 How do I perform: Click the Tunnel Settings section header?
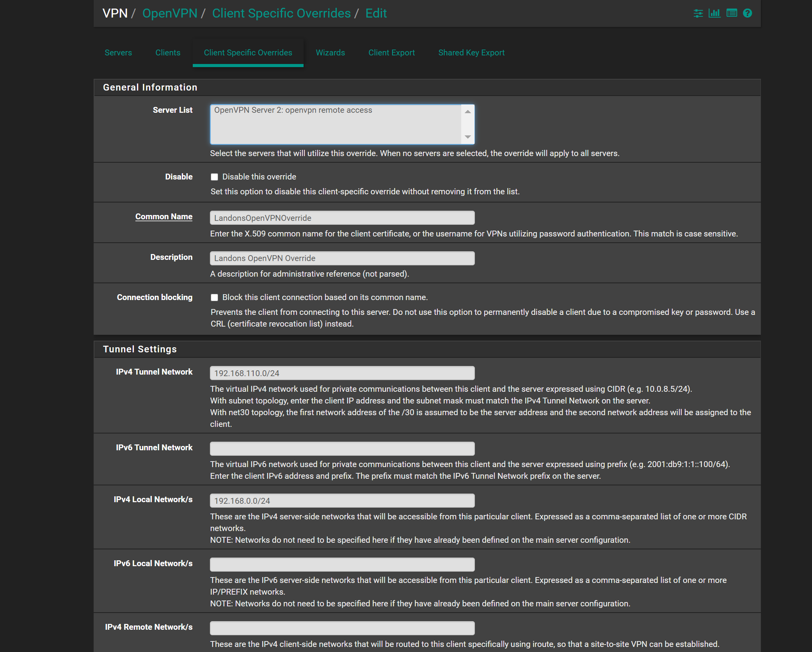[x=427, y=349]
